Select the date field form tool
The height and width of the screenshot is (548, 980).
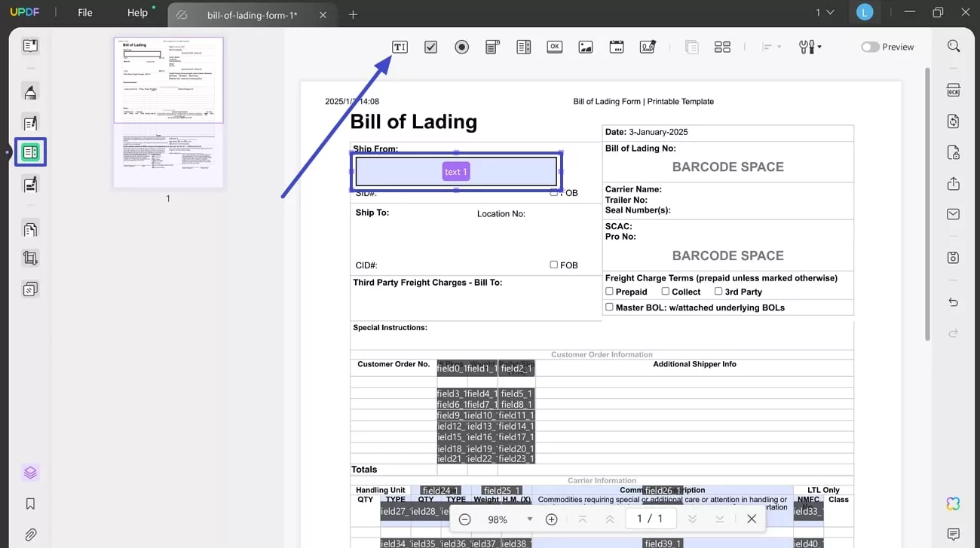coord(617,46)
